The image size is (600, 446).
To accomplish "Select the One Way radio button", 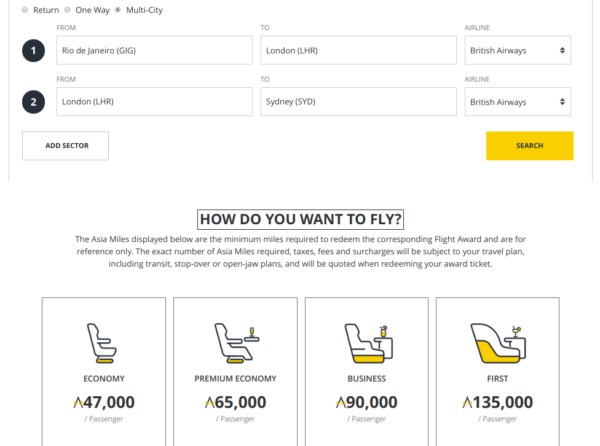I will coord(67,10).
